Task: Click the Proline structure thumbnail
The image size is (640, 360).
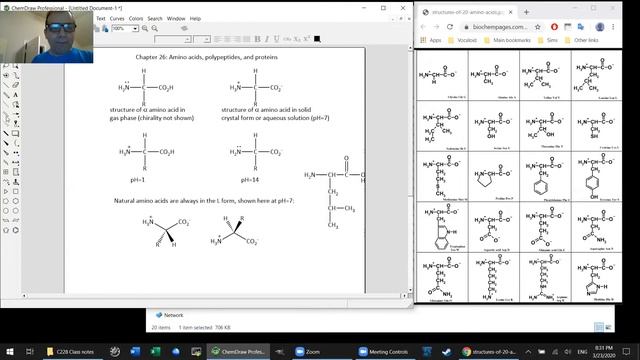Action: [x=493, y=176]
